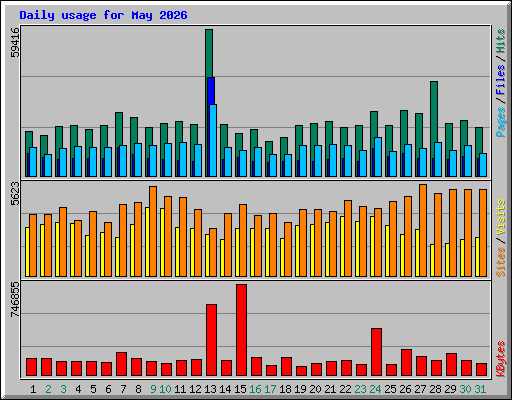This screenshot has height=400, width=512.
Task: Click day label 26 on the x-axis
Action: tap(405, 389)
